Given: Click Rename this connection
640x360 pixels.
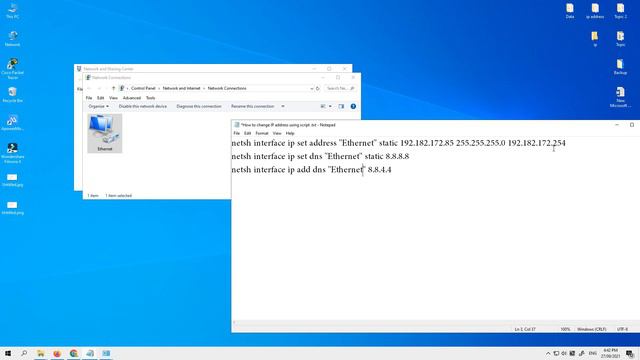Looking at the screenshot, I should (252, 107).
